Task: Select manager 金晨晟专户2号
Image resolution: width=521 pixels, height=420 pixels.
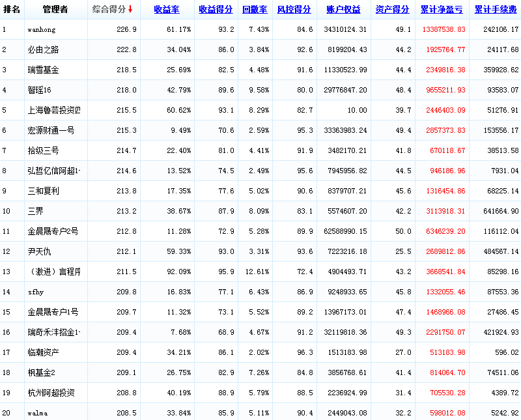Action: [53, 231]
